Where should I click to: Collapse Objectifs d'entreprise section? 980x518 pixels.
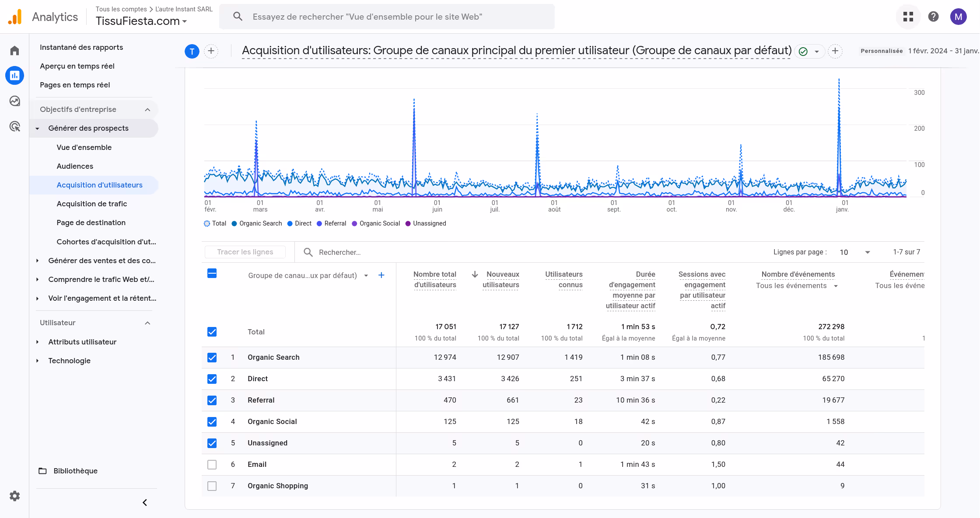(147, 109)
